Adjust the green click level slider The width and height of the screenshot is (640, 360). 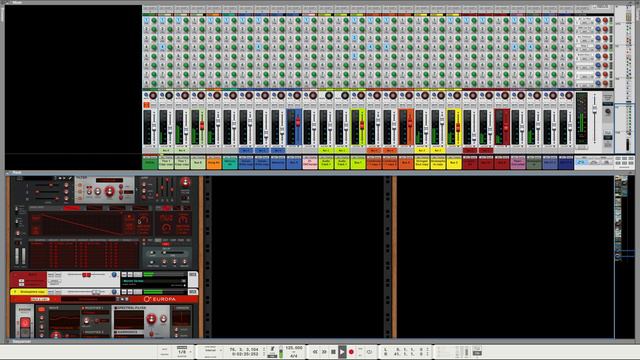[x=281, y=352]
